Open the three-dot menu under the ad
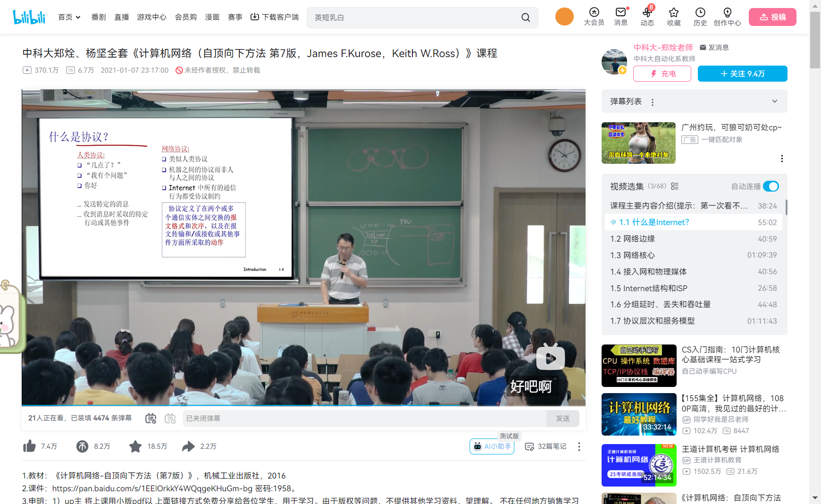This screenshot has height=504, width=821. tap(782, 159)
